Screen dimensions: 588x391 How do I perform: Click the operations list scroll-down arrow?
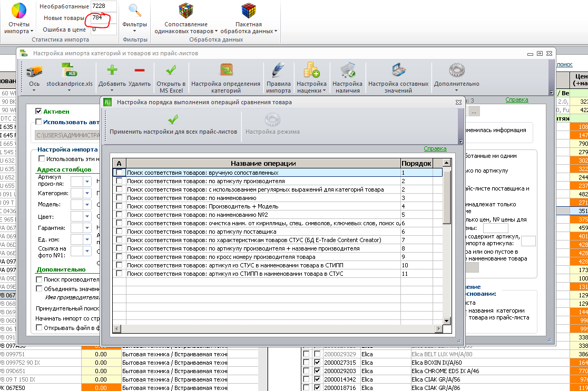[x=447, y=320]
